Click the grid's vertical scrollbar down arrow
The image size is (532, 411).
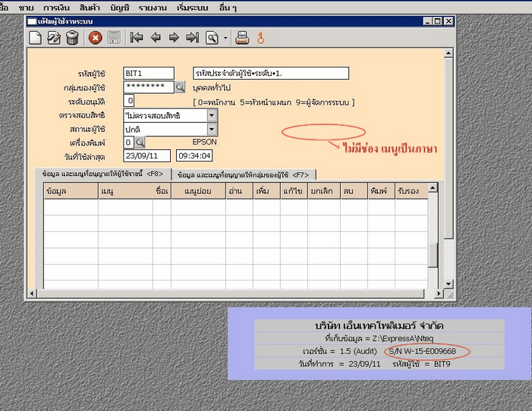[x=433, y=284]
